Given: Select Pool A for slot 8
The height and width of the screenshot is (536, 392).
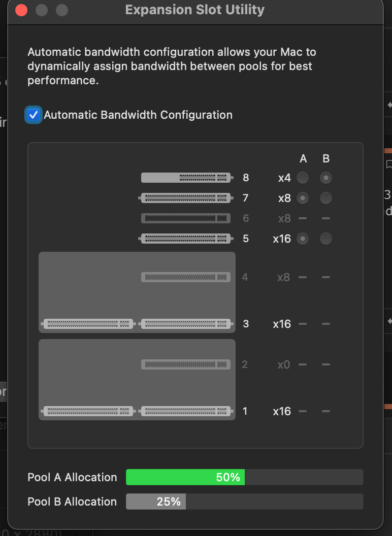Looking at the screenshot, I should click(303, 178).
